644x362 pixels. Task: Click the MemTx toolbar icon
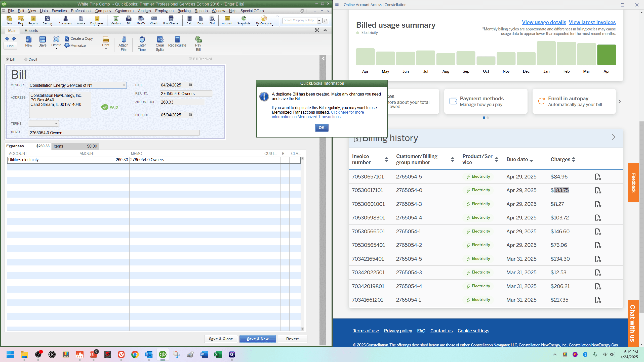(x=141, y=20)
